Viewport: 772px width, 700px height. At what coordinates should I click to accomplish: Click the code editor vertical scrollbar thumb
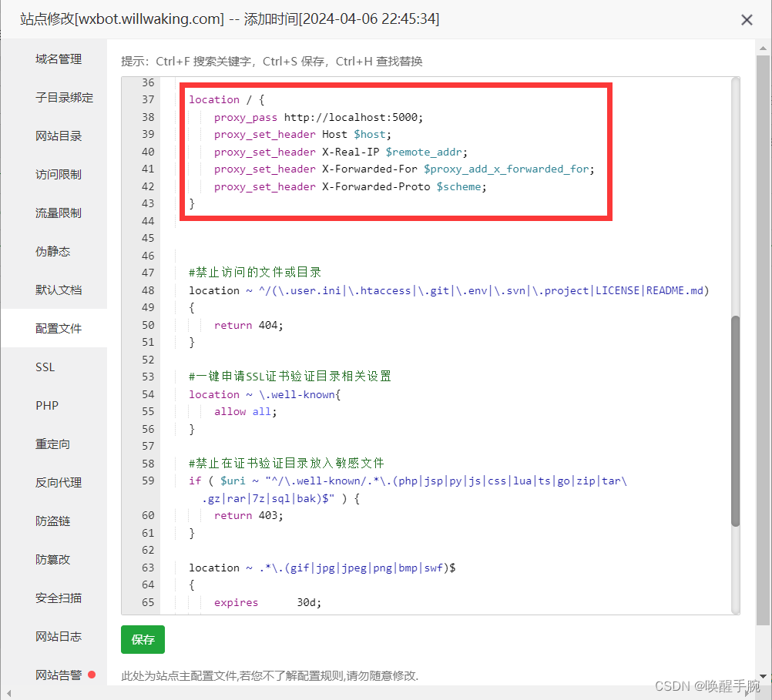click(x=735, y=421)
